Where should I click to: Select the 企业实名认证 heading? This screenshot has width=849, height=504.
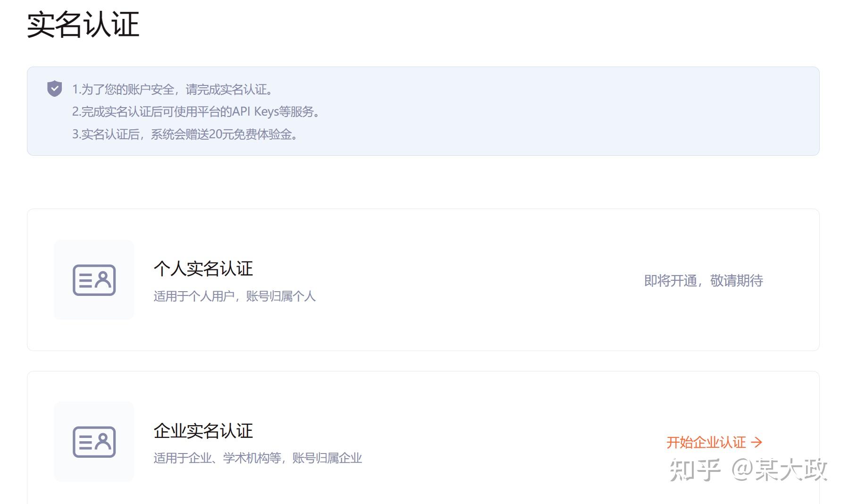point(203,430)
